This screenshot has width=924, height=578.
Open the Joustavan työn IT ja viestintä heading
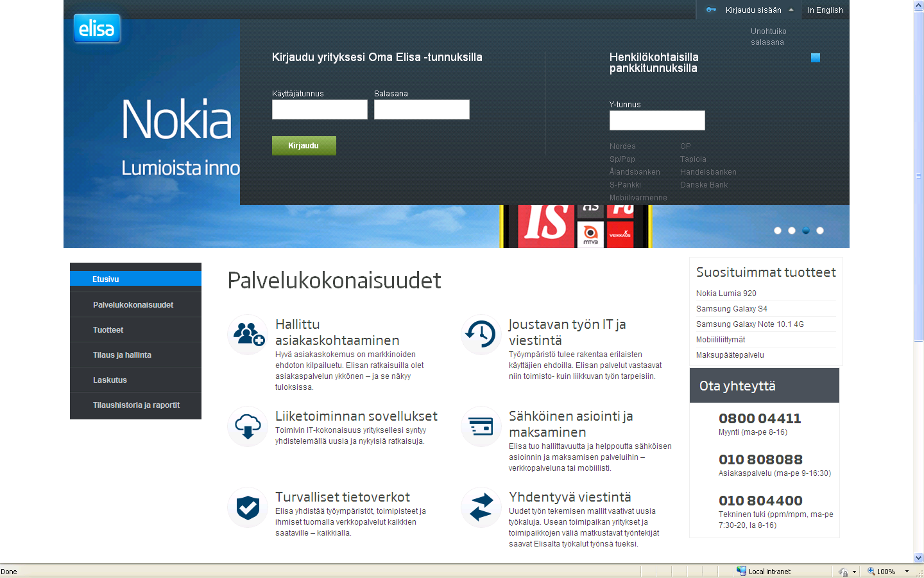(x=567, y=332)
